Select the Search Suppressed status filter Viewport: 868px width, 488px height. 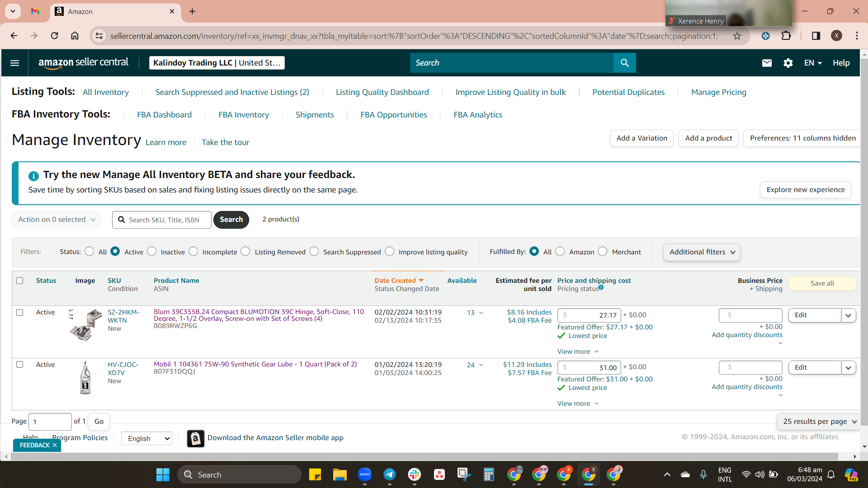314,251
